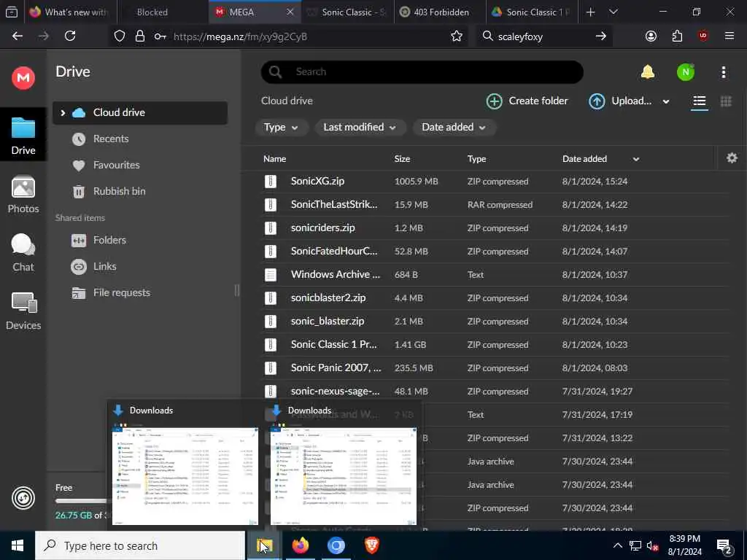Open the three-dot menu in MEGA header
747x560 pixels.
pyautogui.click(x=724, y=72)
